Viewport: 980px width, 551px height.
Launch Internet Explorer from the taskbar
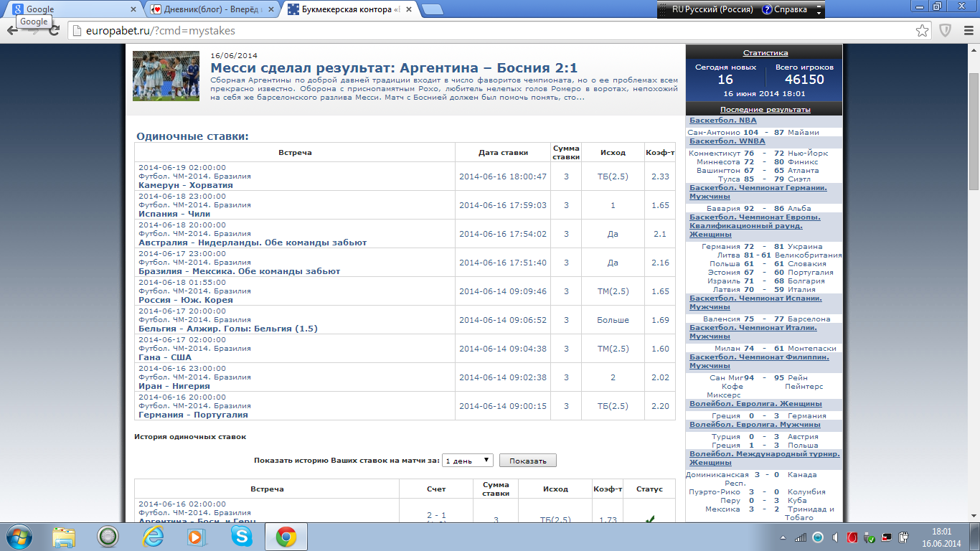153,537
